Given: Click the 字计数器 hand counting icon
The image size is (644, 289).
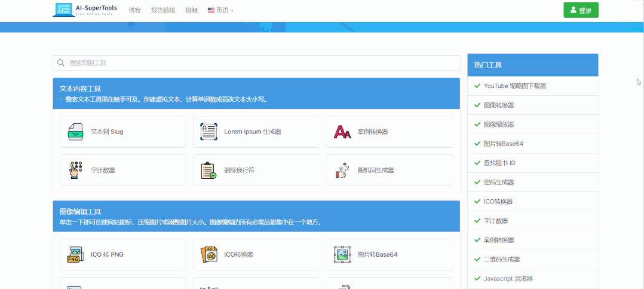Looking at the screenshot, I should pyautogui.click(x=75, y=170).
